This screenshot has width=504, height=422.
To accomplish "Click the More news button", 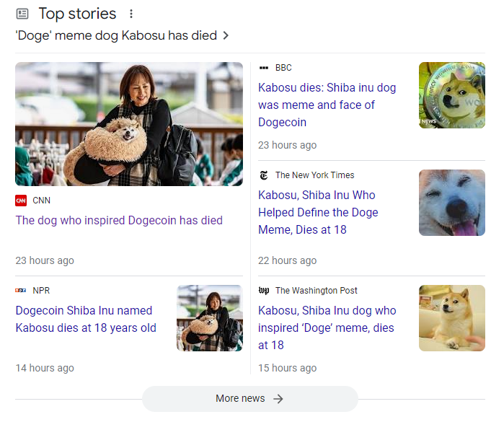I will (x=249, y=399).
